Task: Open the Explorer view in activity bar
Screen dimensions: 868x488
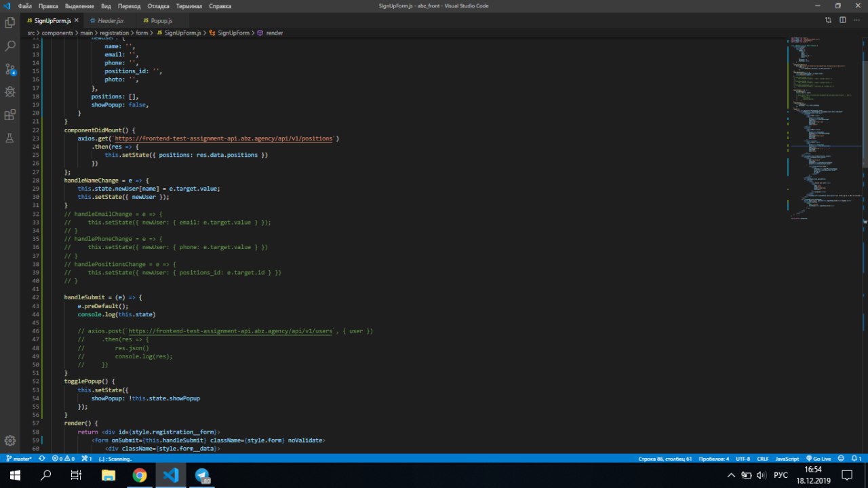Action: click(10, 22)
